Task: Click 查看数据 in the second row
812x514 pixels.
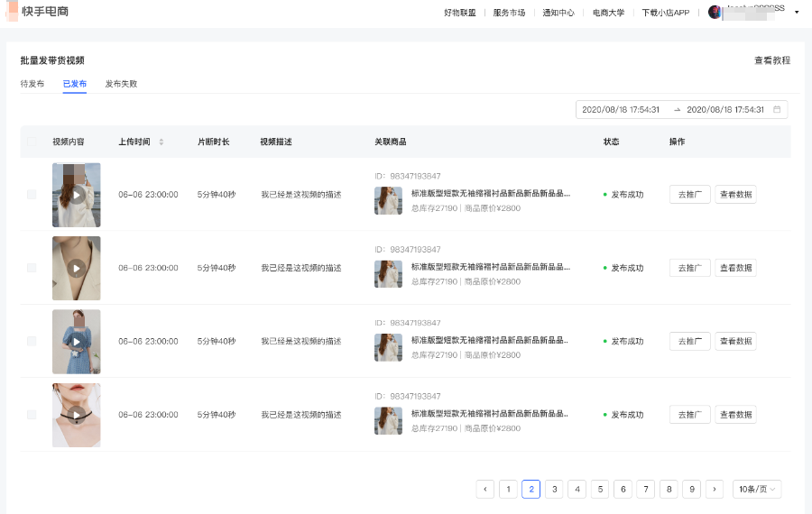Action: (735, 268)
